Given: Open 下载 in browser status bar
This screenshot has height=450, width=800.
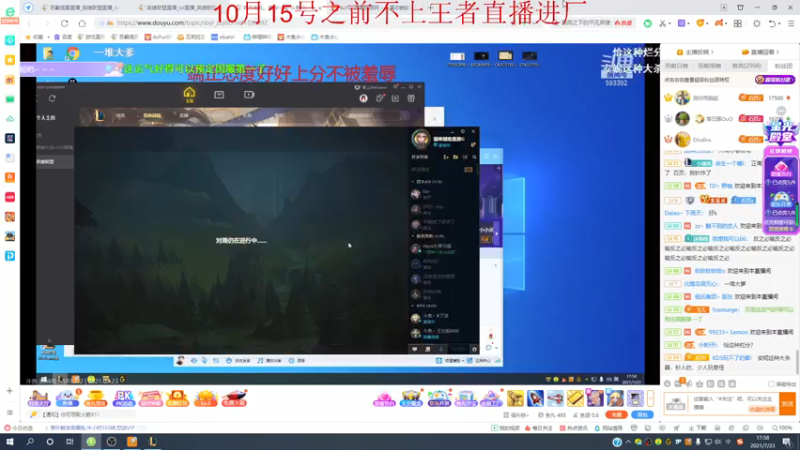Looking at the screenshot, I should point(697,428).
